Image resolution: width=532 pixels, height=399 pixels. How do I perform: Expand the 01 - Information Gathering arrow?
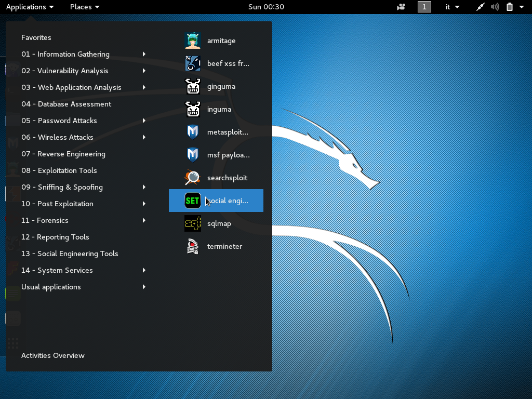point(144,54)
